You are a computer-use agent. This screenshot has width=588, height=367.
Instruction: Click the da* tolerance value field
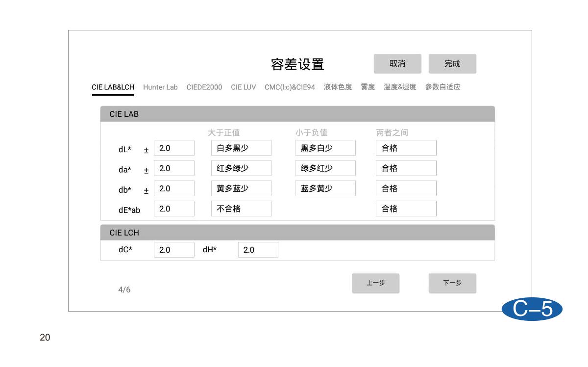click(x=174, y=168)
